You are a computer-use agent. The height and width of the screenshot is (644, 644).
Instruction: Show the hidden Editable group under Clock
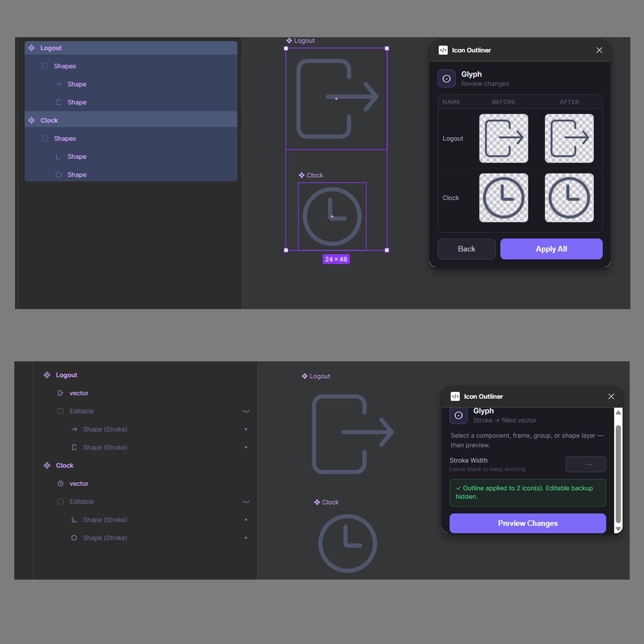[246, 502]
